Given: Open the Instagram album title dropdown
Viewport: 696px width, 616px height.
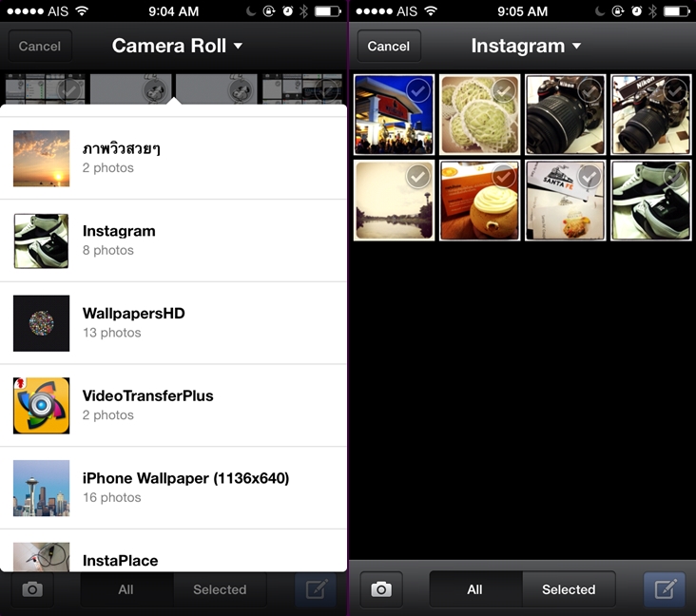Looking at the screenshot, I should [526, 46].
